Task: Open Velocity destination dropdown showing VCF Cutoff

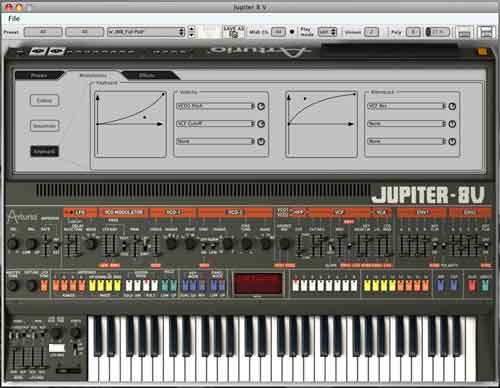Action: 215,124
